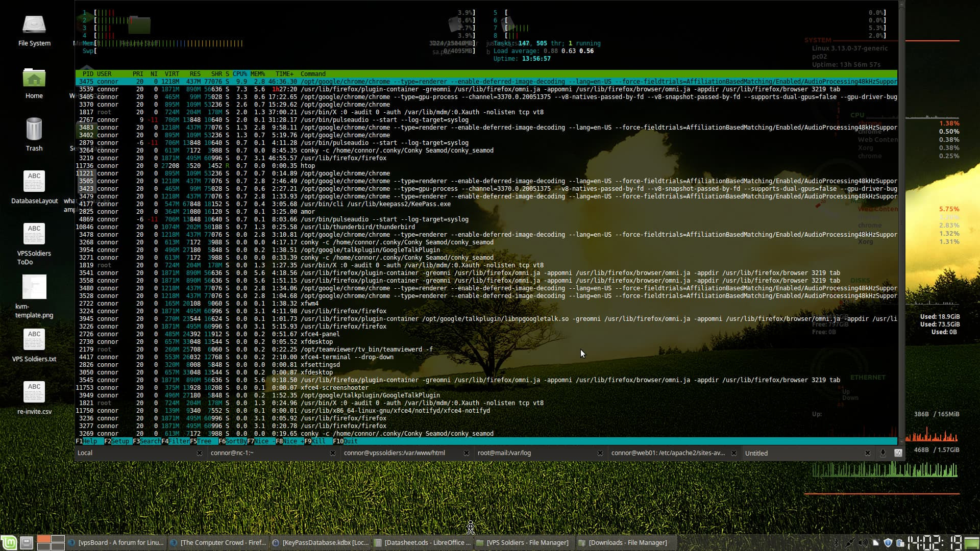Image resolution: width=980 pixels, height=551 pixels.
Task: Click F10 Quit in htop footer
Action: coord(346,441)
